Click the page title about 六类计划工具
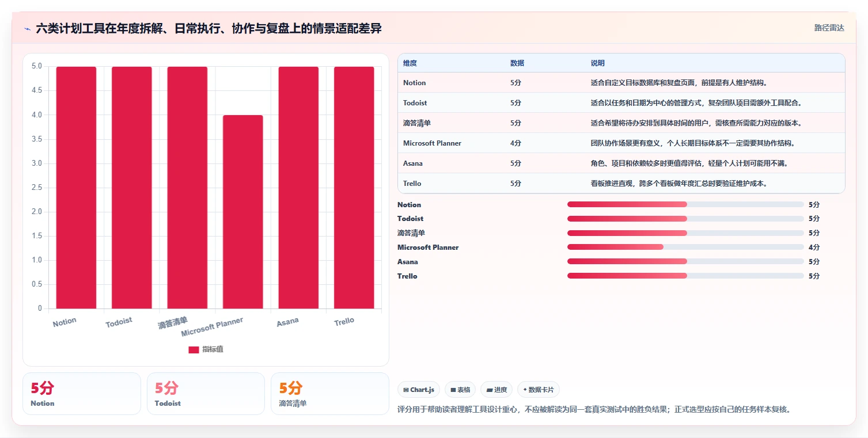 tap(209, 29)
